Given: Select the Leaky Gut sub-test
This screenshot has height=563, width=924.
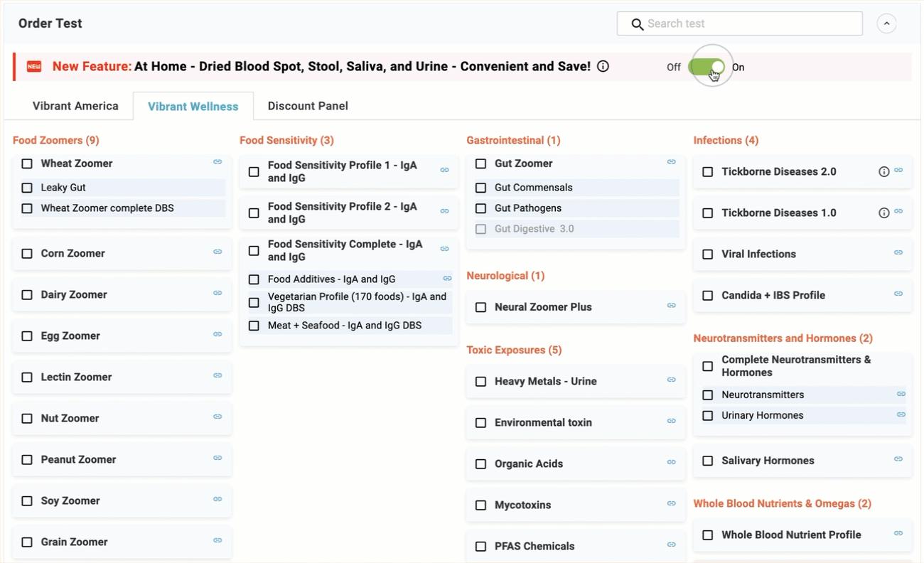Looking at the screenshot, I should point(27,187).
